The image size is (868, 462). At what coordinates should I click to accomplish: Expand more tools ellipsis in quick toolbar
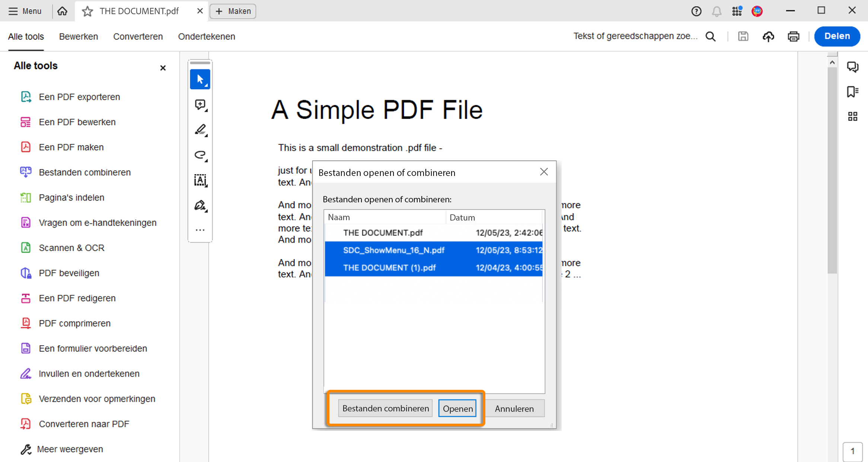tap(200, 230)
